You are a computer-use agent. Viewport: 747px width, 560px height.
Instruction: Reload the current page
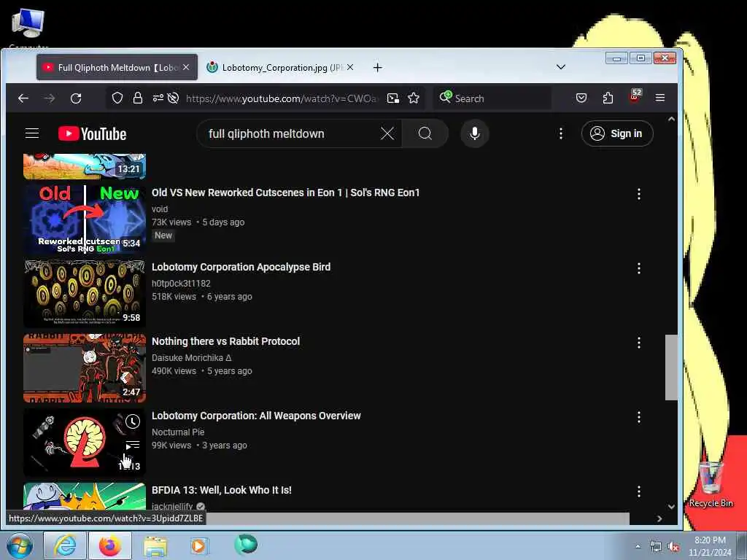pos(76,98)
